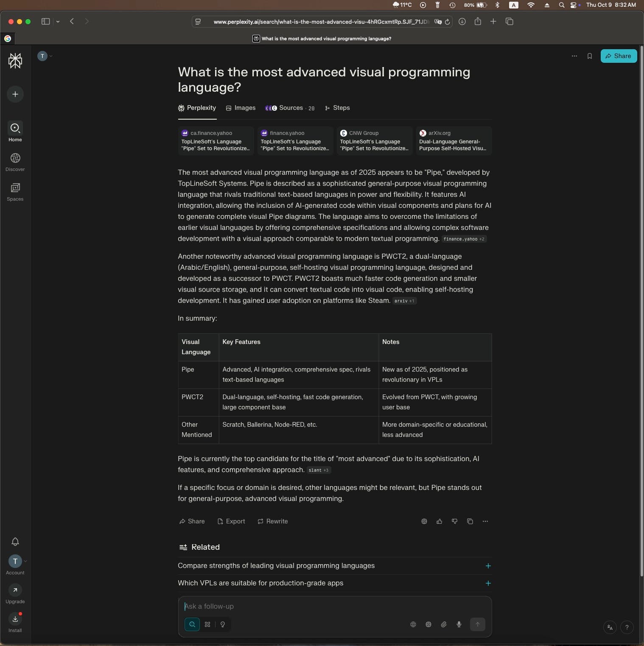Image resolution: width=644 pixels, height=646 pixels.
Task: Click the Safari address bar URL
Action: (x=321, y=22)
